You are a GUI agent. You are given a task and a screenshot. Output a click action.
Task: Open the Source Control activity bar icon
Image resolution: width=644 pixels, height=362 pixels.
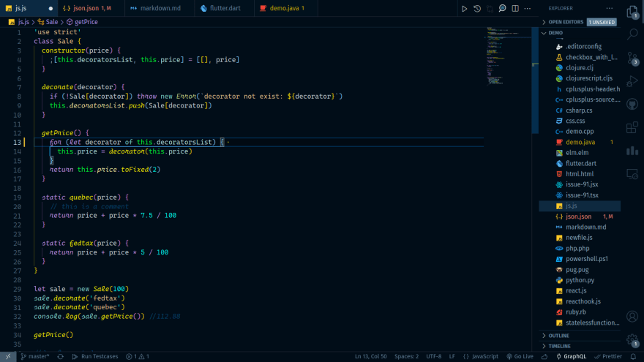(x=632, y=59)
